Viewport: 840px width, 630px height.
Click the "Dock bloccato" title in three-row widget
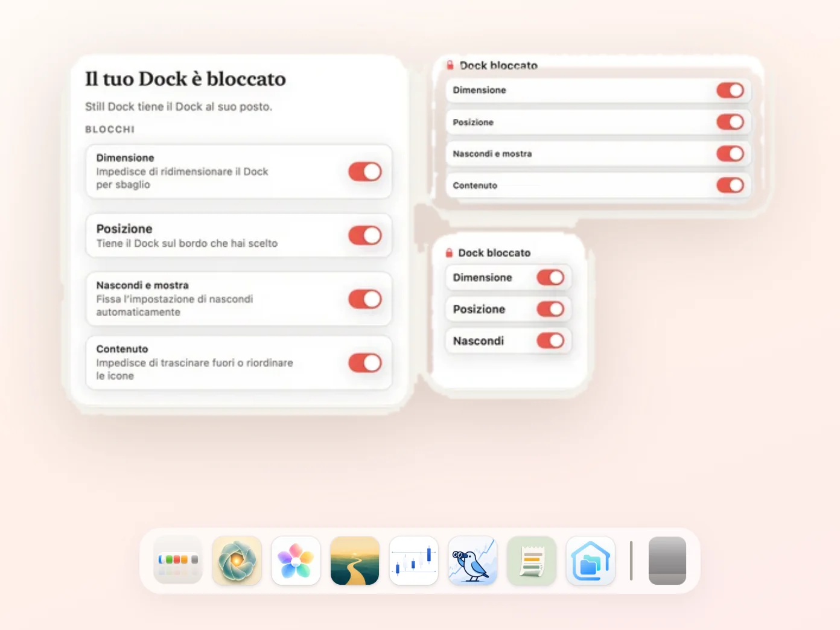pyautogui.click(x=494, y=253)
